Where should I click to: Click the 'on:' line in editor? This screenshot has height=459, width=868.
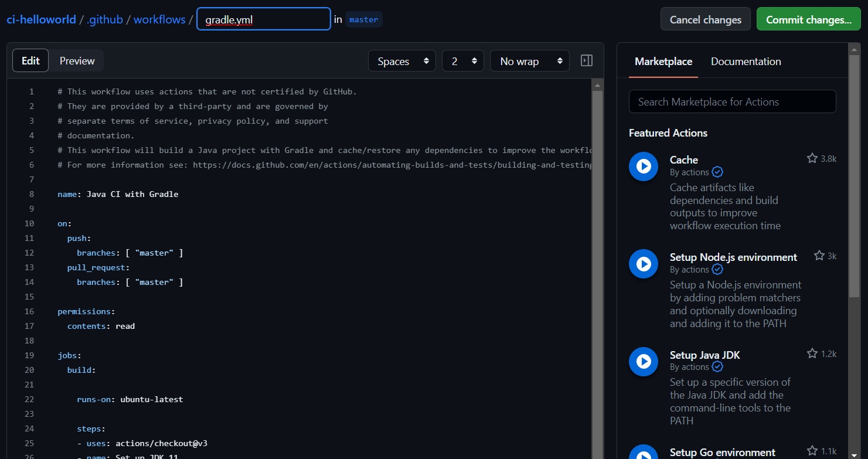pos(64,223)
